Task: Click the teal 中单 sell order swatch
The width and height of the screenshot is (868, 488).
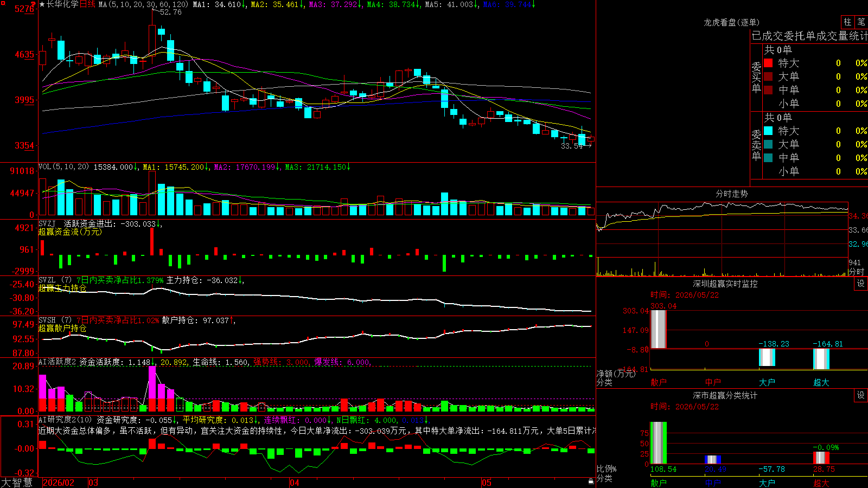Action: coord(768,158)
